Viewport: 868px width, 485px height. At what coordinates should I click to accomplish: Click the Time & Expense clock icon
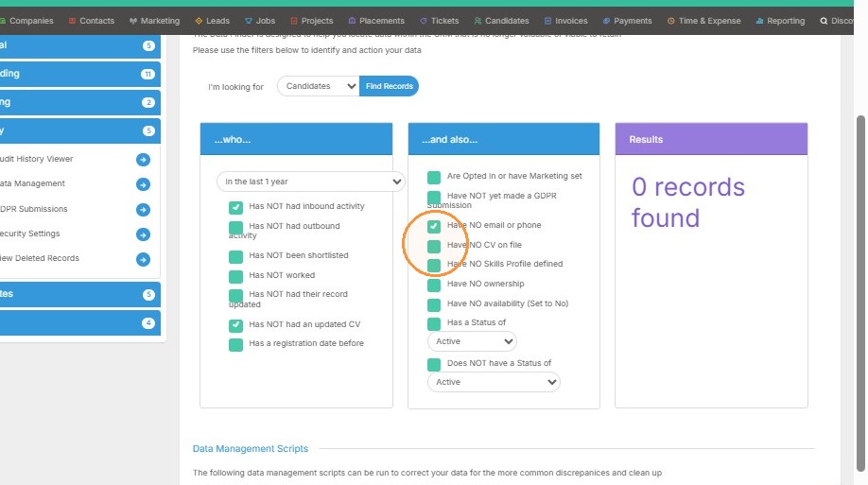[671, 21]
